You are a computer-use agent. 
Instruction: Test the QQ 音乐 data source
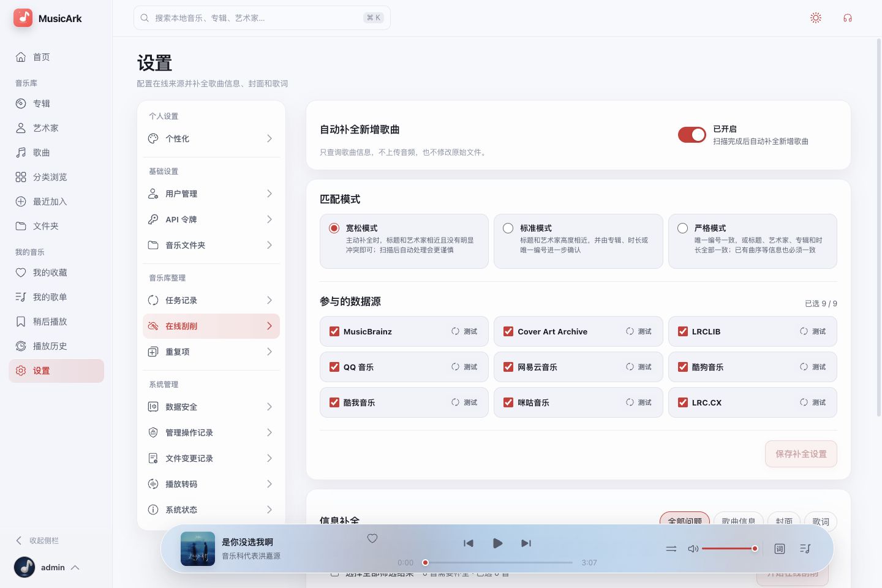pos(465,367)
